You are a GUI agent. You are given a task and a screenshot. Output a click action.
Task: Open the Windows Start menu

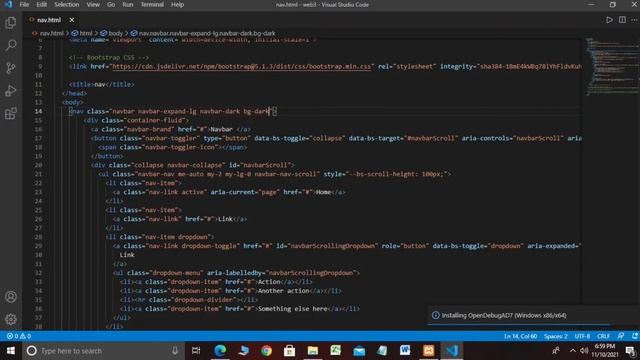pos(11,351)
